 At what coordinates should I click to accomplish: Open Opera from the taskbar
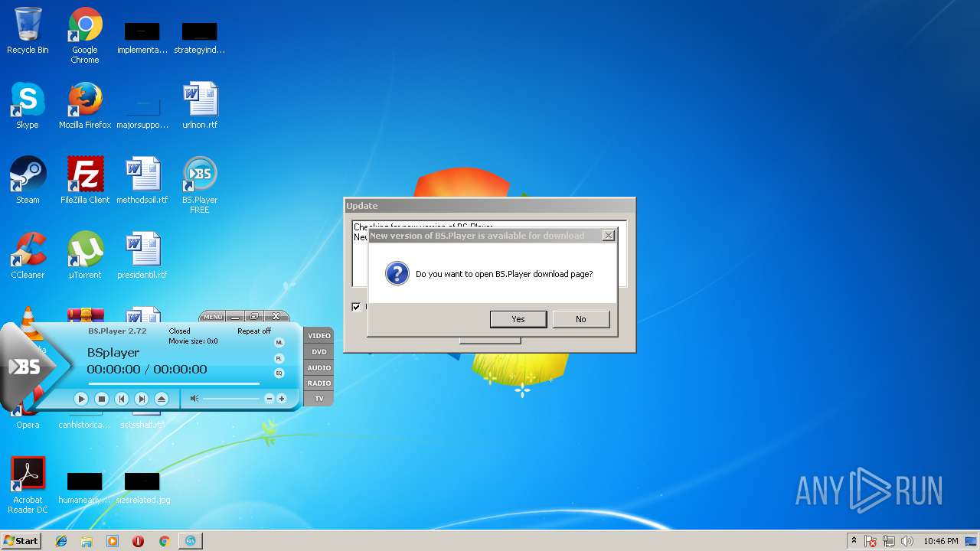click(138, 541)
